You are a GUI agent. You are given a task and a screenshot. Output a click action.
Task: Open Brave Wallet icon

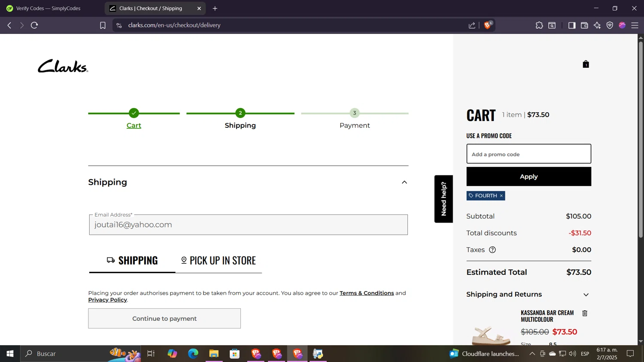pyautogui.click(x=584, y=25)
